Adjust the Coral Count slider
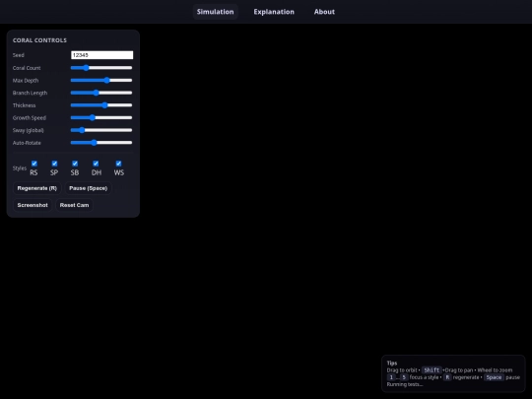Image resolution: width=532 pixels, height=399 pixels. 101,68
